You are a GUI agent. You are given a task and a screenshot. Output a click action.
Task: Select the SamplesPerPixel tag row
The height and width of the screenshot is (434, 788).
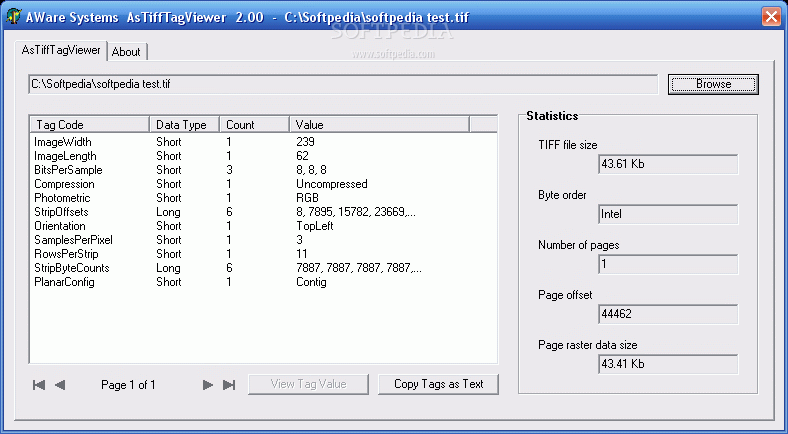click(263, 240)
